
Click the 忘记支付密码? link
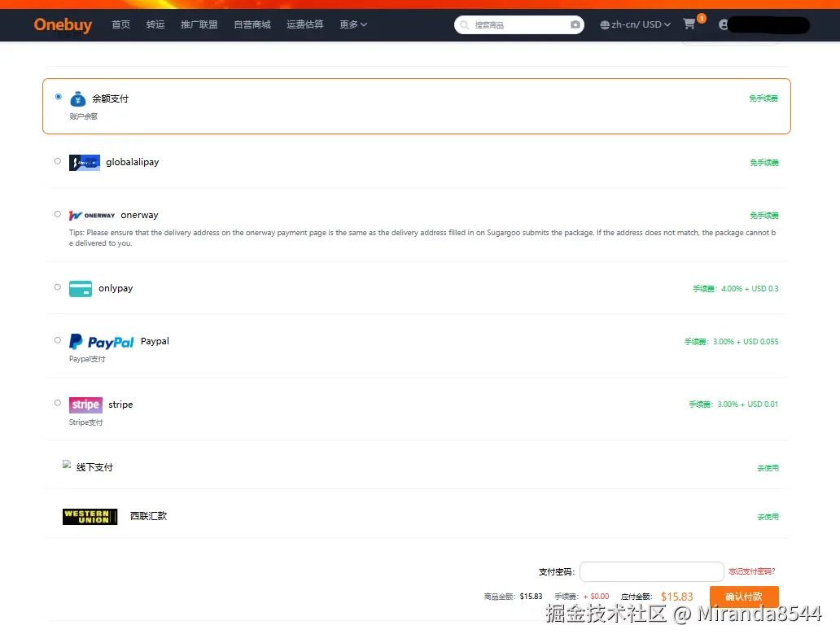(x=751, y=571)
